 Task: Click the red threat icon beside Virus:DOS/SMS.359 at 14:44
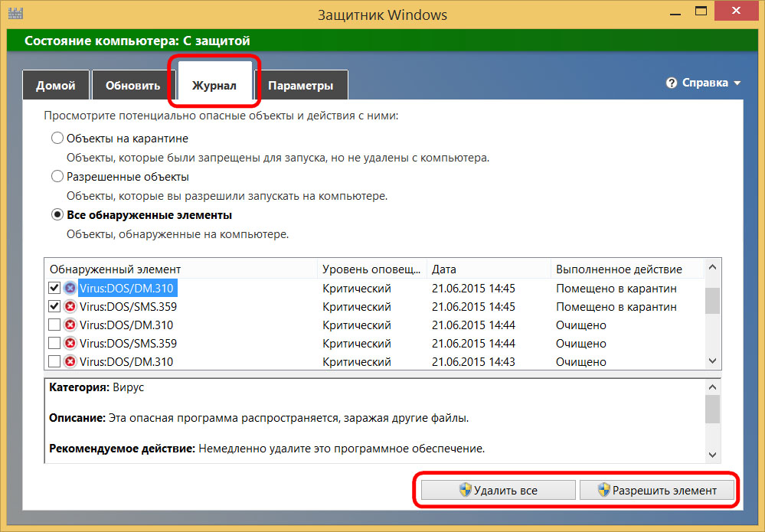tap(70, 344)
